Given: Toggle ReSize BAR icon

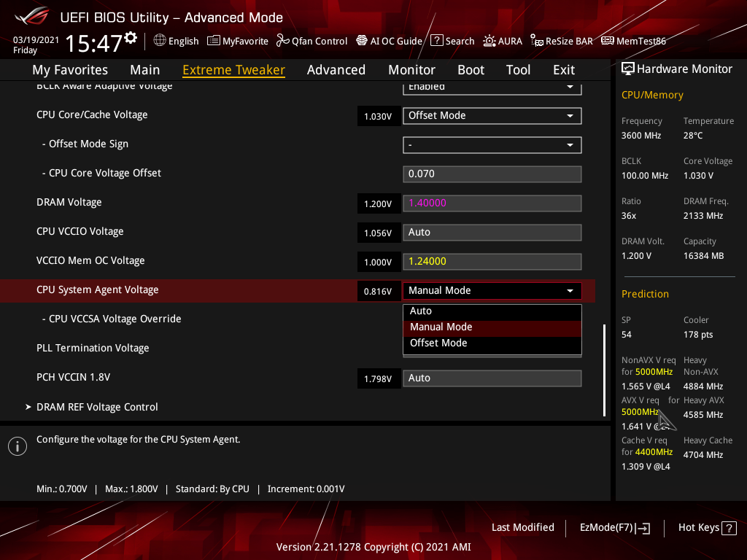Looking at the screenshot, I should (537, 41).
